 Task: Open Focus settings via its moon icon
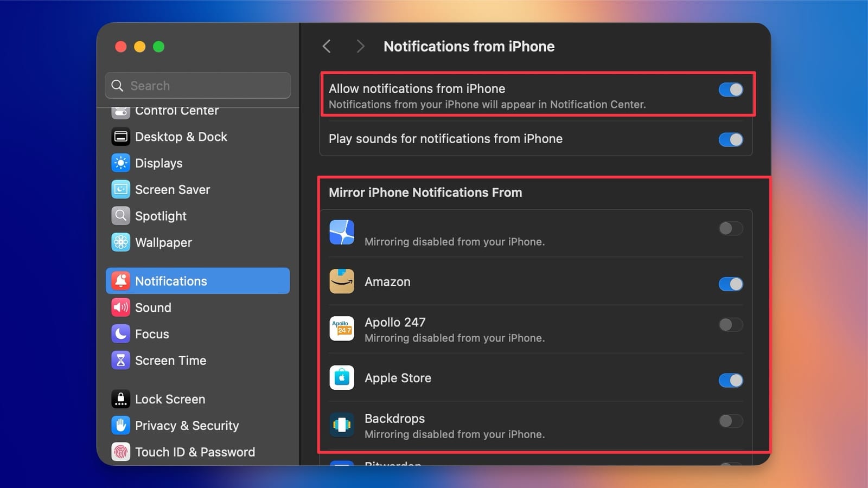[x=121, y=334]
